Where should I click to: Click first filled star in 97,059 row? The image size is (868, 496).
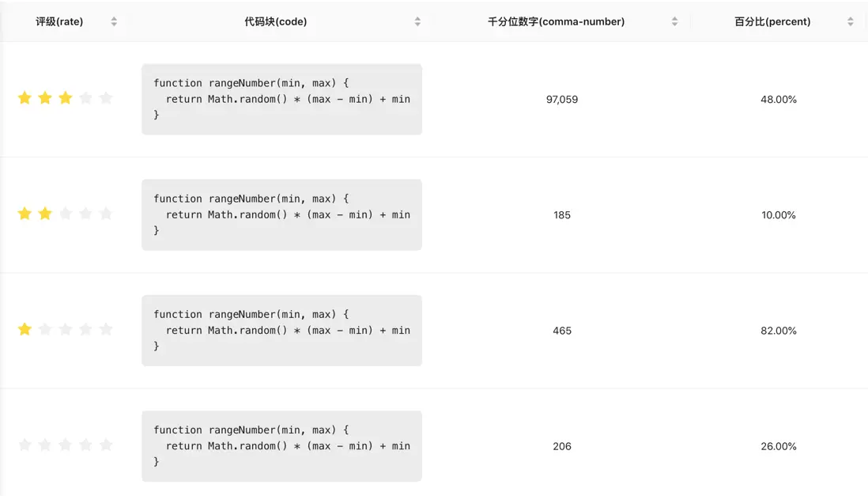pos(25,98)
